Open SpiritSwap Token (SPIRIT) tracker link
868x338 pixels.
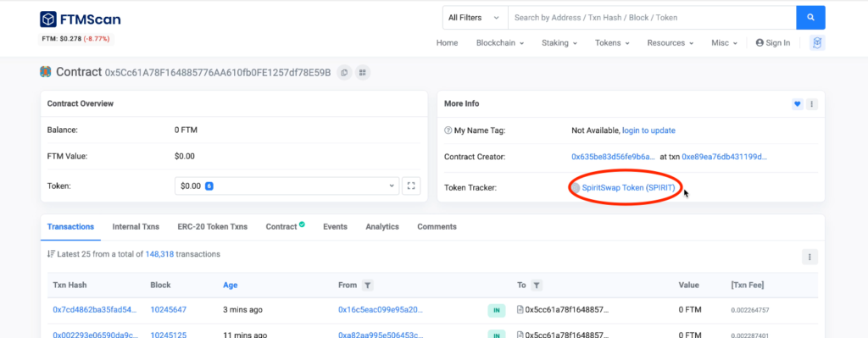pyautogui.click(x=628, y=187)
